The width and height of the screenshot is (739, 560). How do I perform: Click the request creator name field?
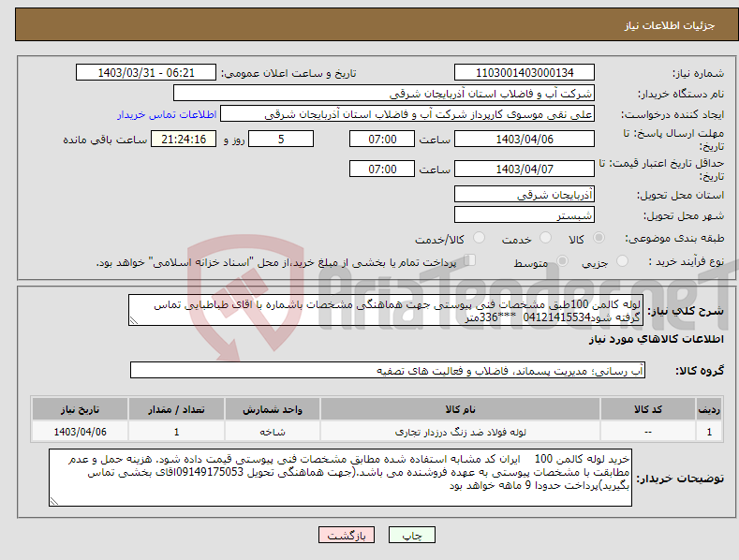pyautogui.click(x=407, y=114)
